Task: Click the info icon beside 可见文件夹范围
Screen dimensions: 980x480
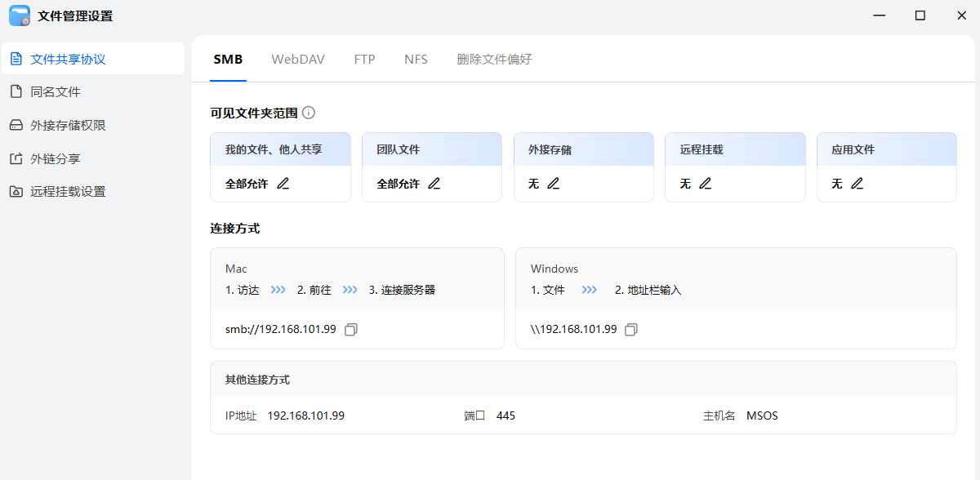Action: tap(309, 113)
